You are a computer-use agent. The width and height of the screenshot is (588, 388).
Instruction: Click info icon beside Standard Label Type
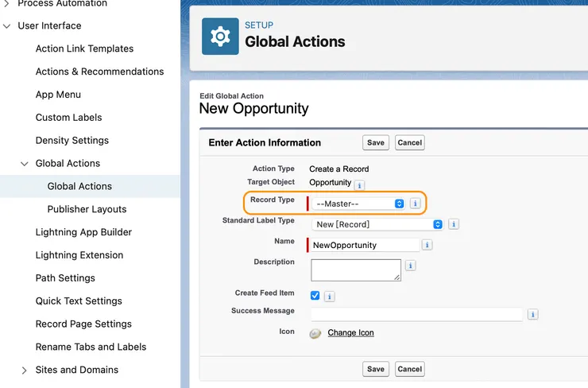tap(453, 224)
